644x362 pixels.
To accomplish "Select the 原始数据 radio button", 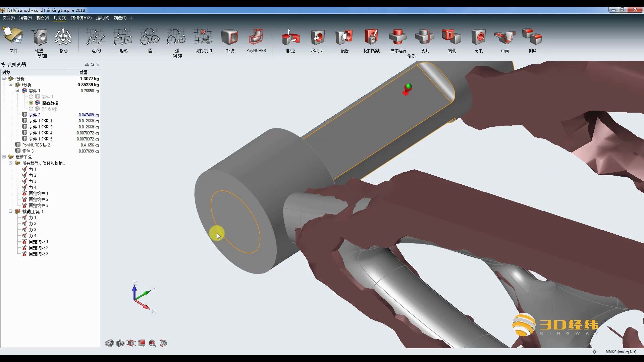I will tap(31, 103).
